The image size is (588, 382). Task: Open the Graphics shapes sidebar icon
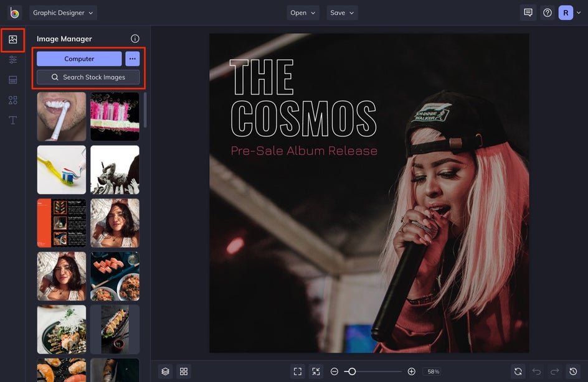[x=12, y=100]
